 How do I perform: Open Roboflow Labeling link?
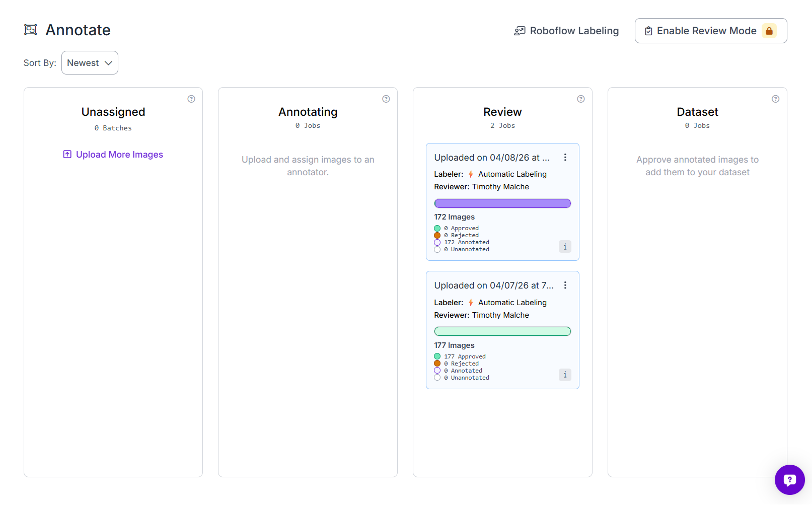(x=566, y=31)
